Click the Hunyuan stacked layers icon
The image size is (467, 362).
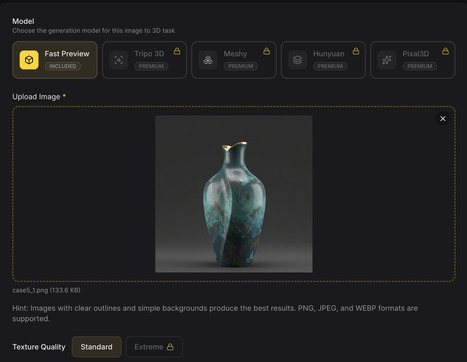[x=297, y=60]
